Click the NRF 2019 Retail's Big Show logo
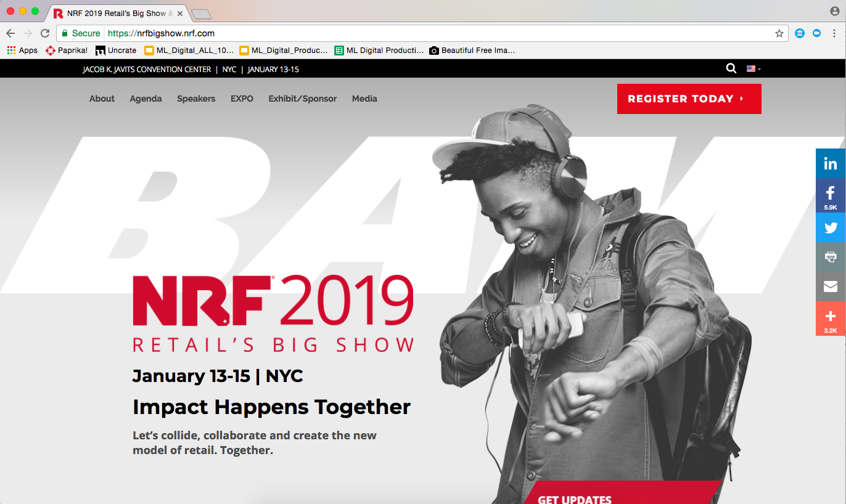This screenshot has height=504, width=846. [273, 314]
